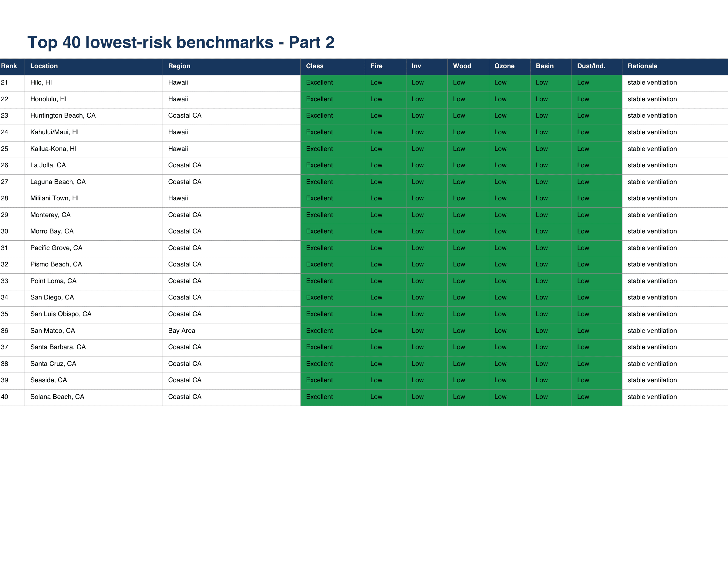Select the 'Monterey, CA' cell
This screenshot has width=728, height=562.
tap(94, 215)
